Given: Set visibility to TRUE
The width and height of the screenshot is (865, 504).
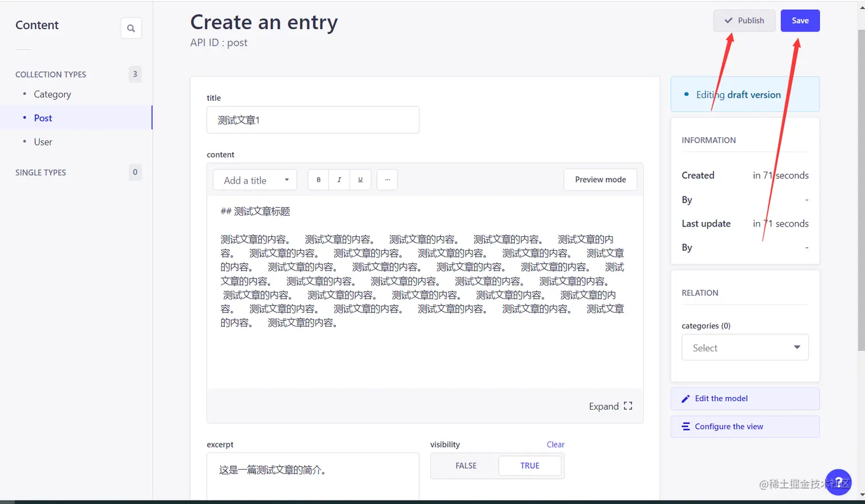Looking at the screenshot, I should coord(529,466).
